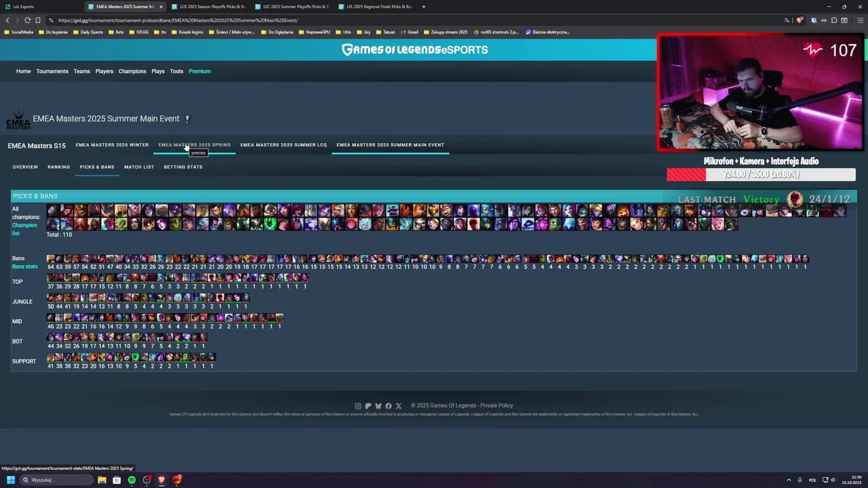The image size is (868, 488).
Task: Open the browser extensions puzzle icon
Action: pos(834,20)
